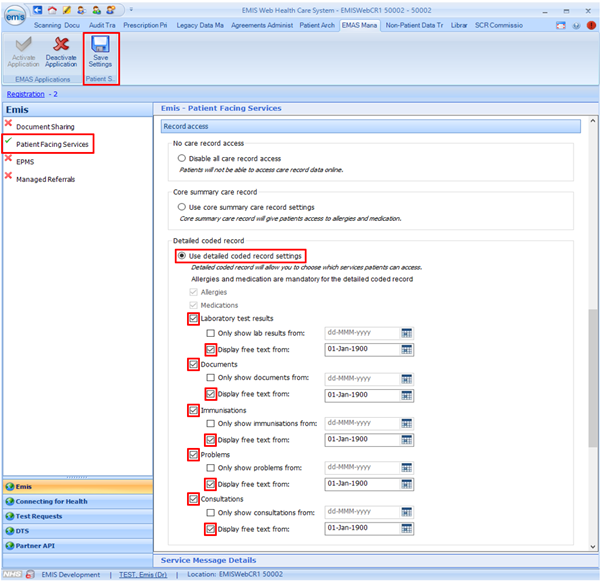Open calendar for problems free text date
The height and width of the screenshot is (582, 602).
click(407, 484)
